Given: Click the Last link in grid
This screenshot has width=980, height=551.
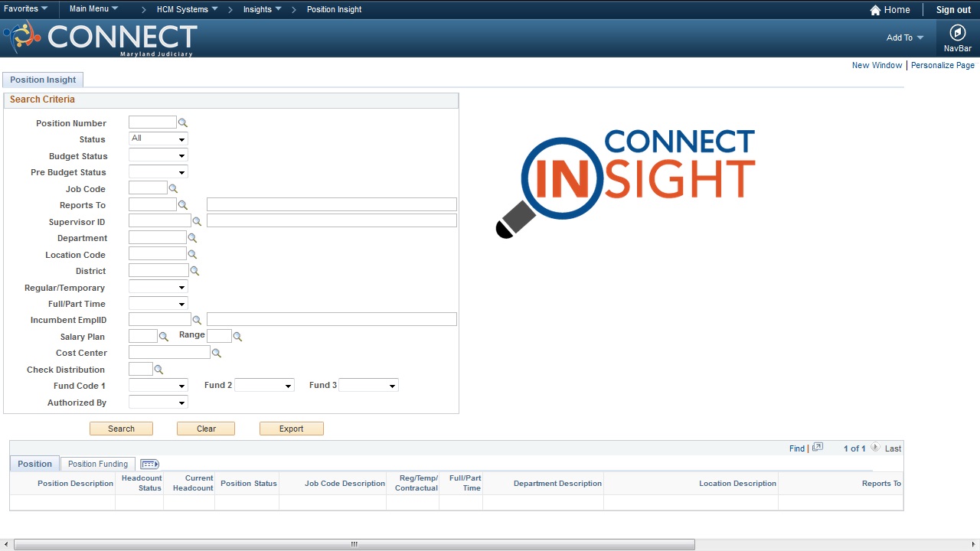Looking at the screenshot, I should coord(893,448).
